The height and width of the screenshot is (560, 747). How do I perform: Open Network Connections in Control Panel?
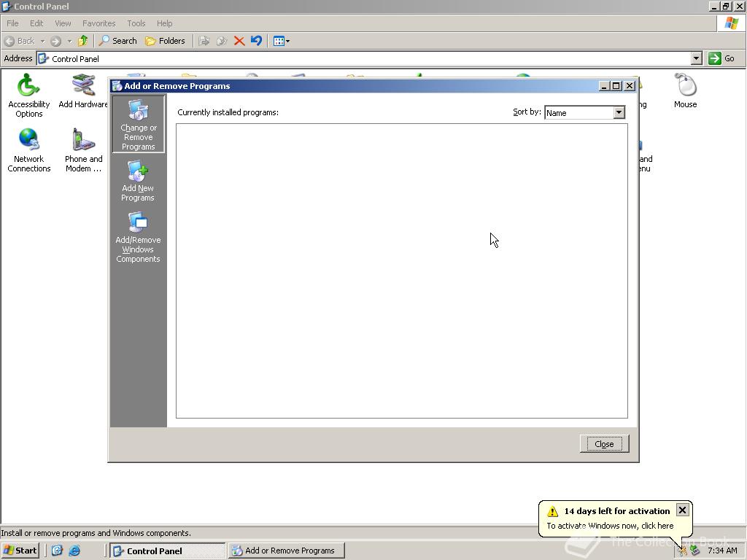point(28,150)
